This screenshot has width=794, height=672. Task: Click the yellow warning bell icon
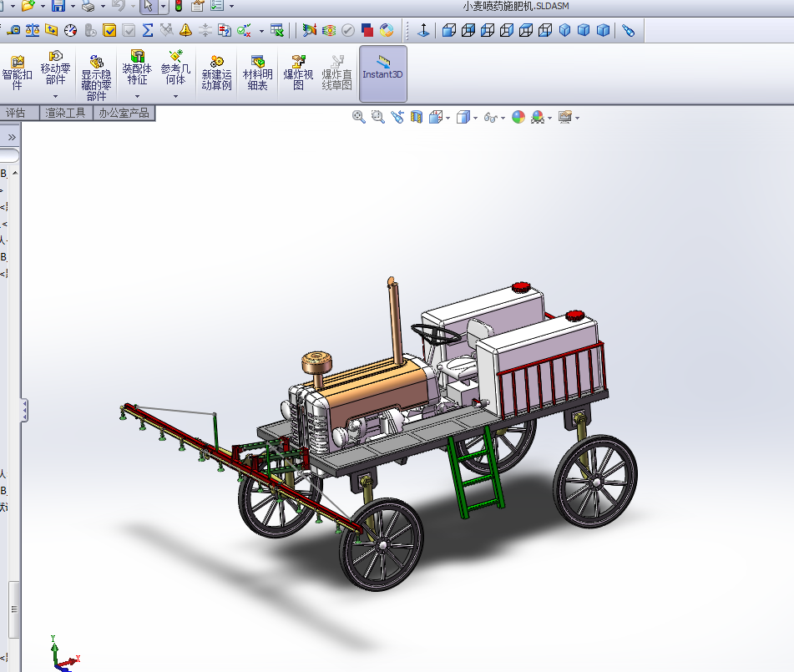186,30
